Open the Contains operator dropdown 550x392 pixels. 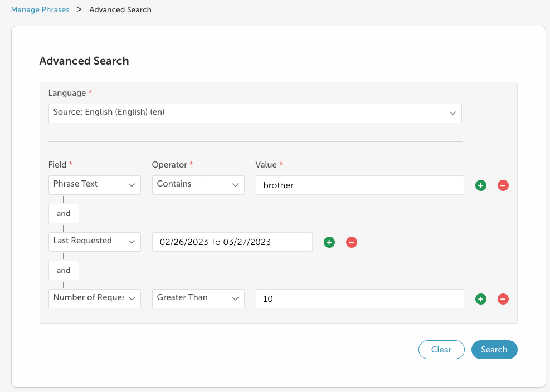[198, 185]
